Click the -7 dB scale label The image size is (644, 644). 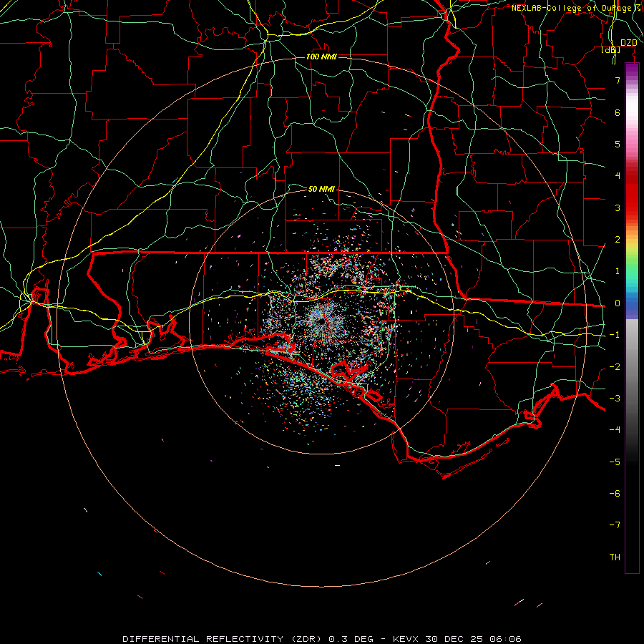[x=615, y=525]
